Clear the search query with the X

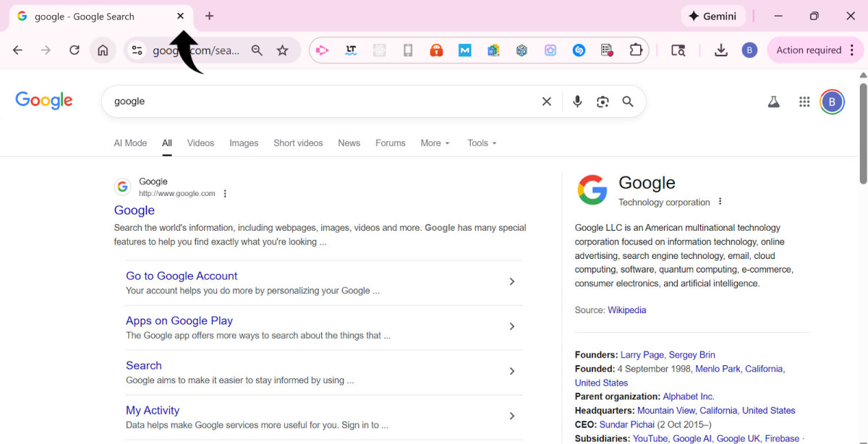[546, 101]
